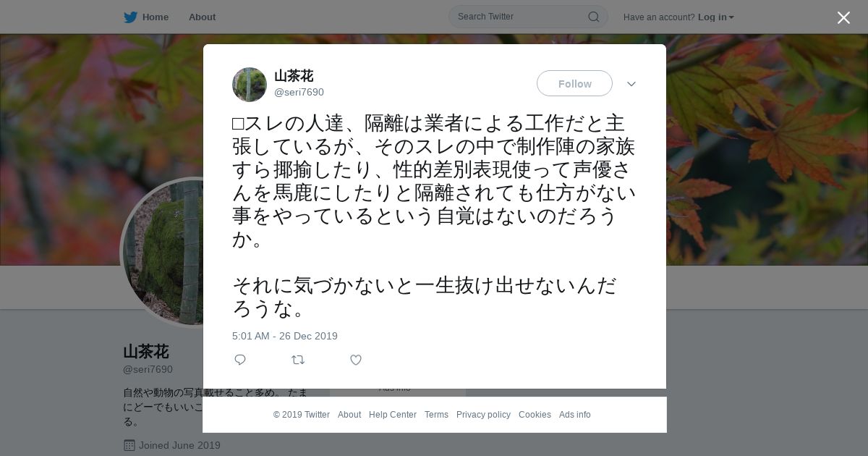Click the 山茶花 avatar in the tweet

click(250, 85)
